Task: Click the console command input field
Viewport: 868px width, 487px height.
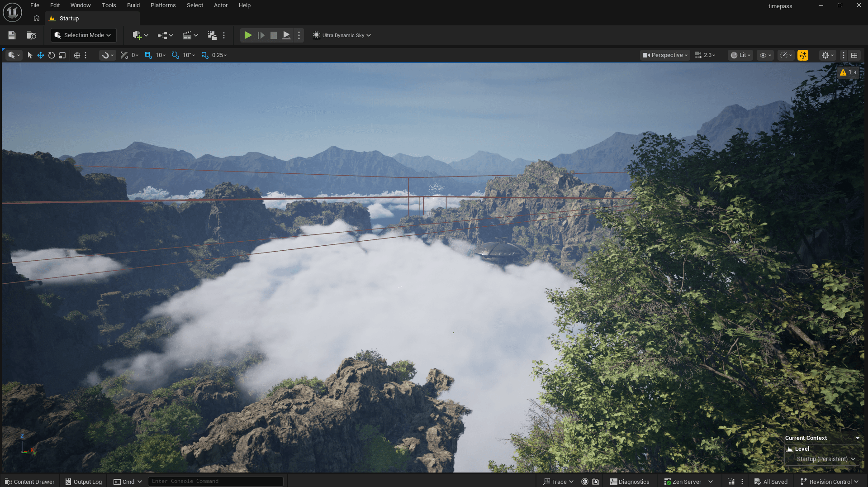Action: tap(215, 481)
